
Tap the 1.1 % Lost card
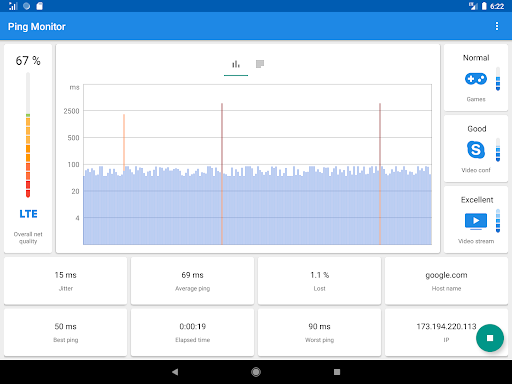pyautogui.click(x=319, y=281)
